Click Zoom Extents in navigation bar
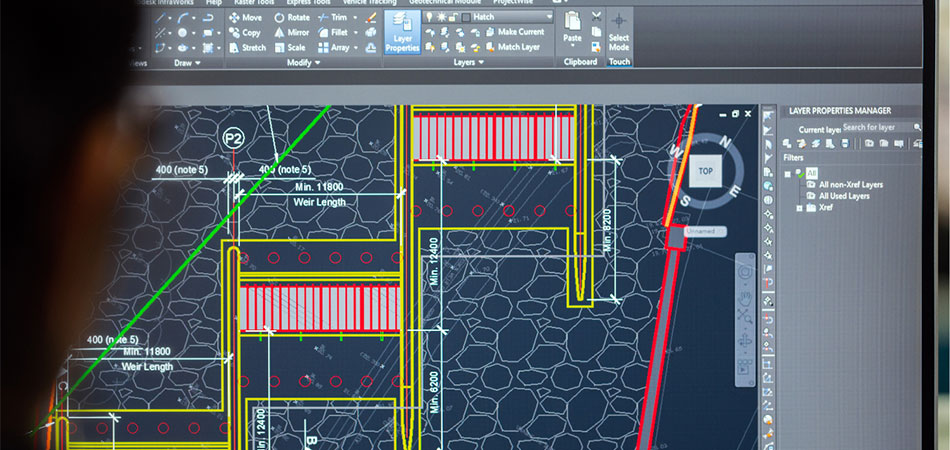 pos(745,316)
